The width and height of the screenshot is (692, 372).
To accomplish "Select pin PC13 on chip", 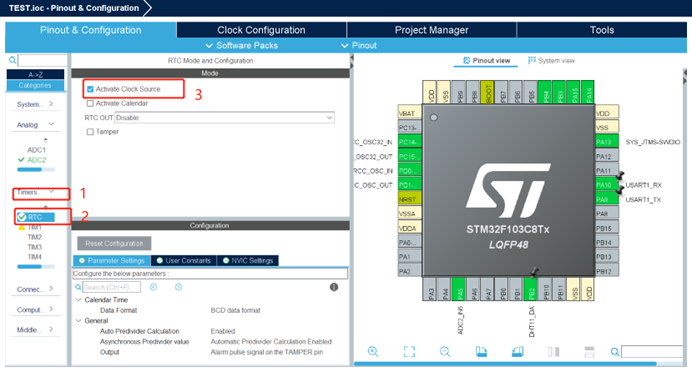I will click(x=410, y=128).
